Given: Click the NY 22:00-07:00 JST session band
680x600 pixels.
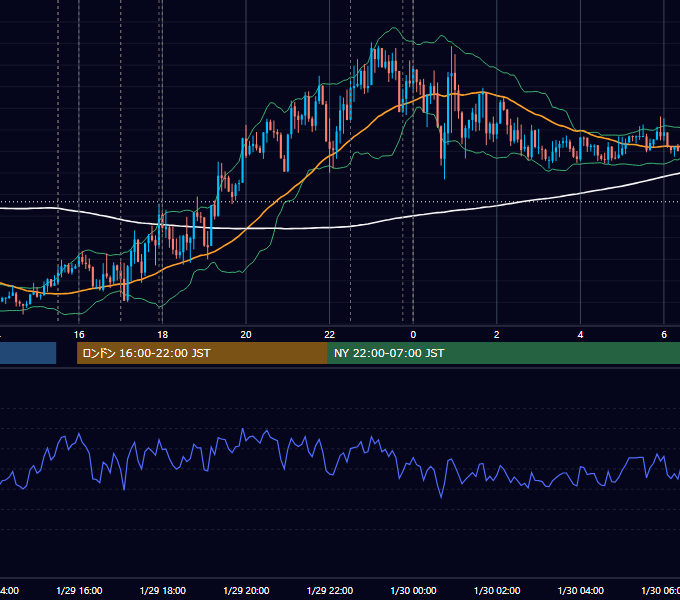Looking at the screenshot, I should click(x=503, y=353).
